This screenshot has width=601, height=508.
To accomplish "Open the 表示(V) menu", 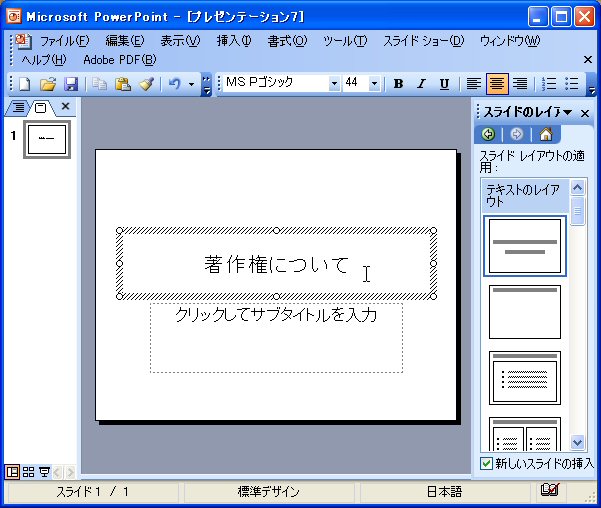I will click(180, 41).
